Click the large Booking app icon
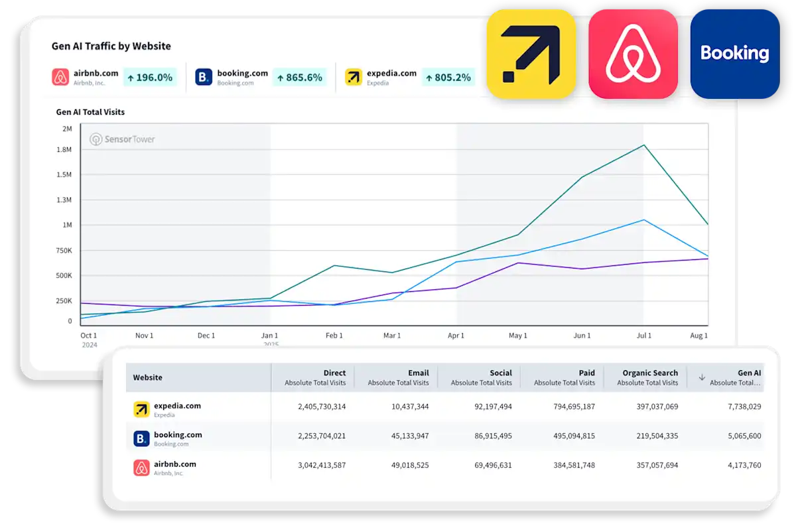796x532 pixels. pyautogui.click(x=735, y=54)
